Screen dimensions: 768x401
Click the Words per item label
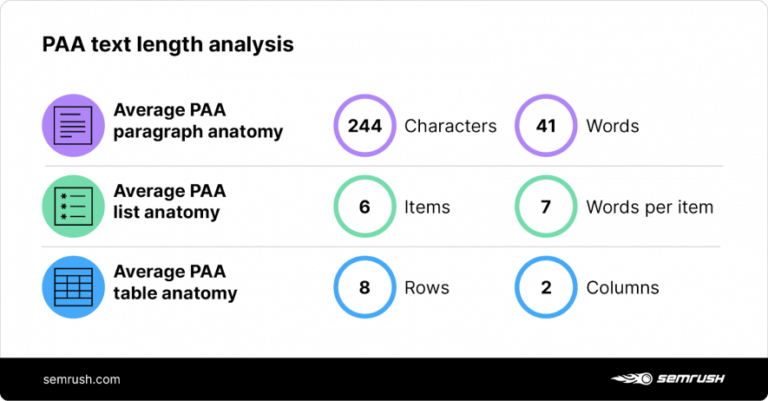point(649,207)
